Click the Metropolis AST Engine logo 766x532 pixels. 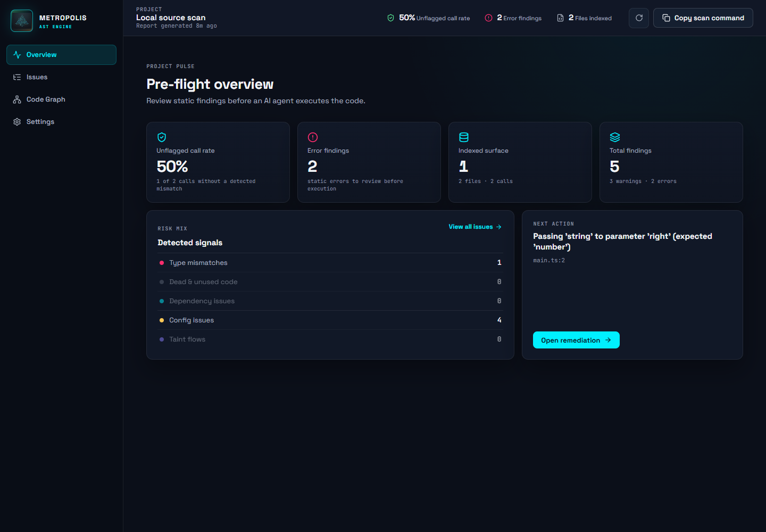tap(22, 21)
